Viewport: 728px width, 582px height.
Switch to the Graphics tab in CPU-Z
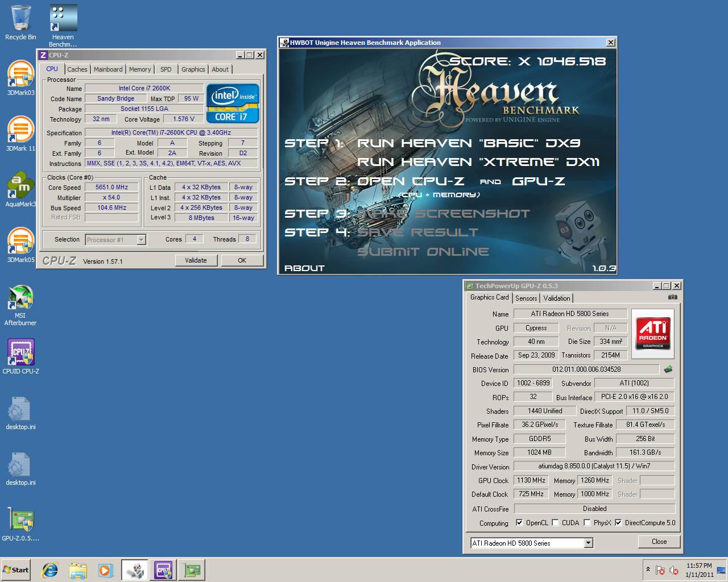pyautogui.click(x=193, y=69)
